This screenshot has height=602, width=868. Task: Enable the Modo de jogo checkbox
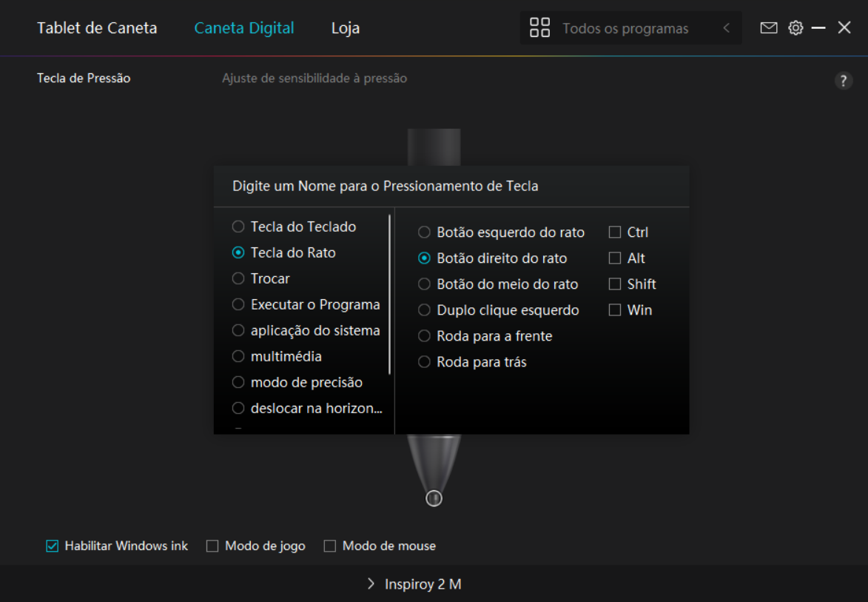[x=212, y=546]
